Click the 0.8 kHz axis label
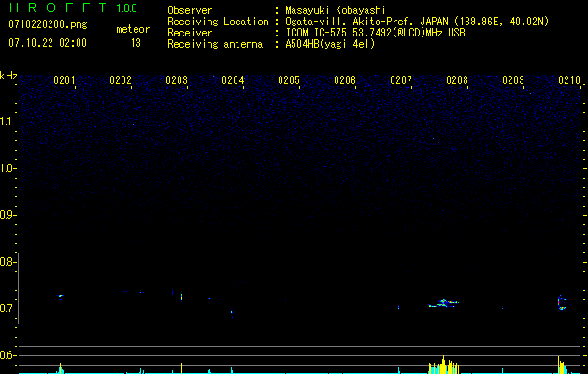Image resolution: width=588 pixels, height=374 pixels. pos(7,262)
